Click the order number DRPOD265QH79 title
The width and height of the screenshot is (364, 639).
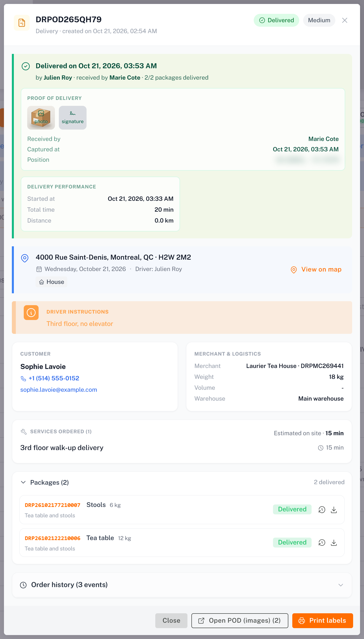click(69, 20)
